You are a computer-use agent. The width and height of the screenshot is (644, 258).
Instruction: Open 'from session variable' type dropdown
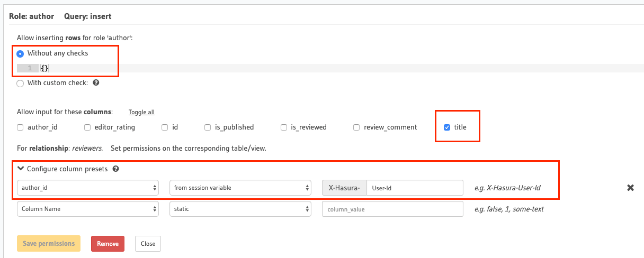pos(240,188)
